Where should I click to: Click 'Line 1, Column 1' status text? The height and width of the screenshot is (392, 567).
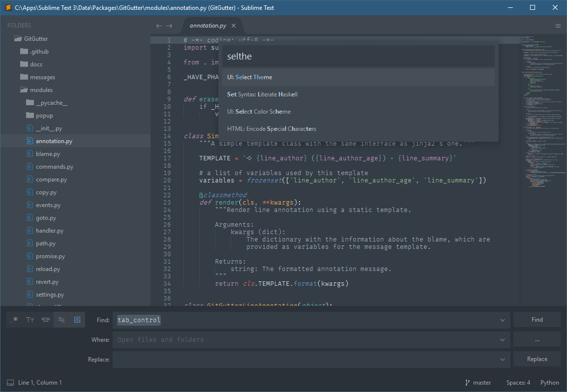point(40,383)
